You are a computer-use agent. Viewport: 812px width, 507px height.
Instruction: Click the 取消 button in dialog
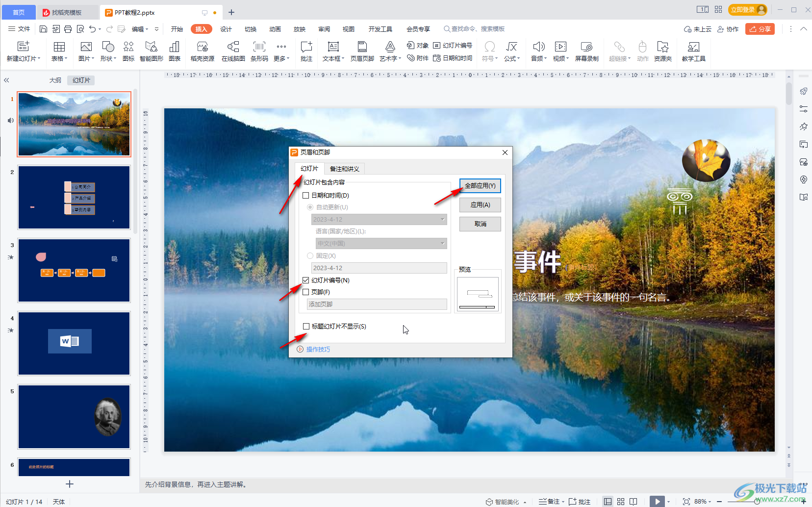480,224
